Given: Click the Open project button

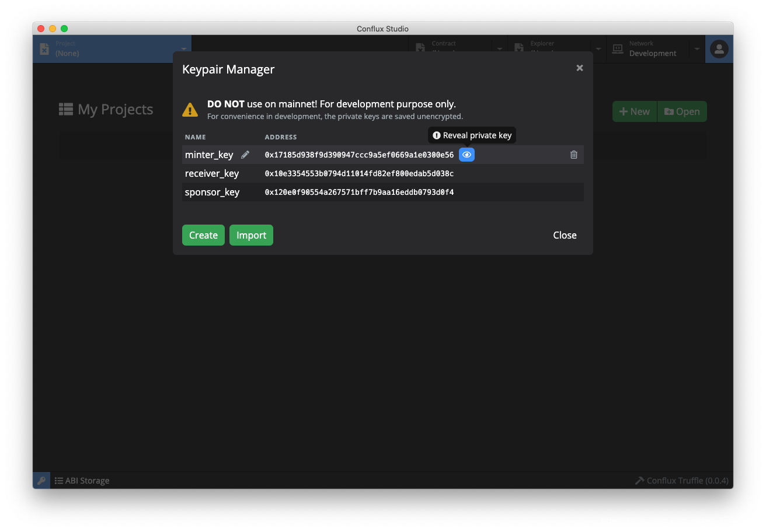Looking at the screenshot, I should click(x=682, y=111).
